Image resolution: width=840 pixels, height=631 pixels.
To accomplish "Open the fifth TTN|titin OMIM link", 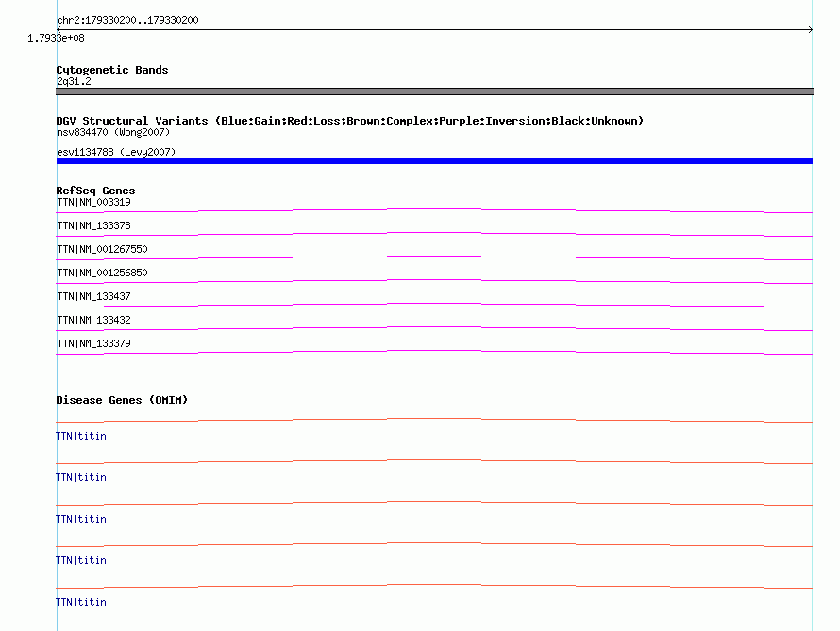I will [81, 602].
